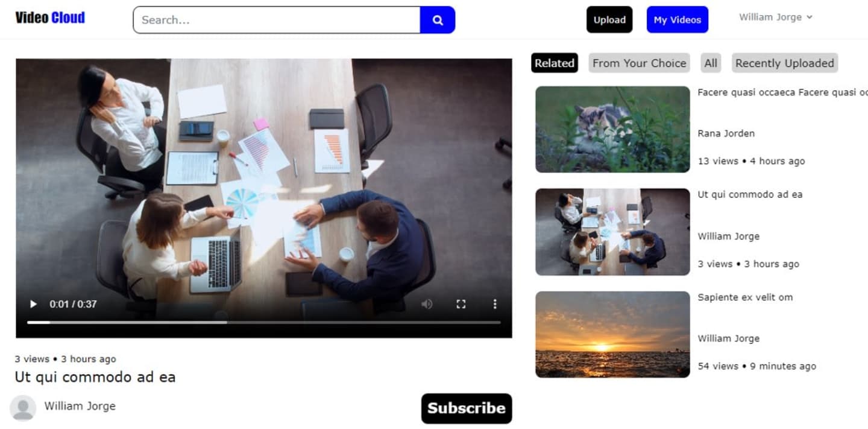Click the 0:01 / 0:37 time display
The image size is (868, 429).
point(73,304)
